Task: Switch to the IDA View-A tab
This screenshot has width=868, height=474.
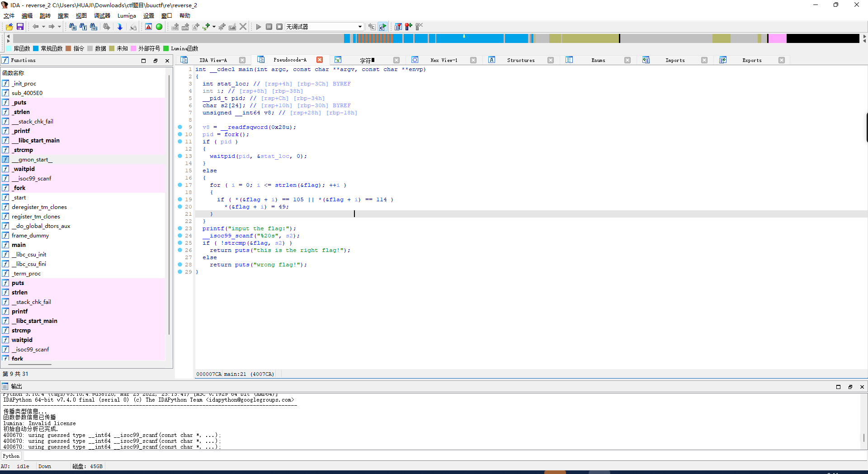Action: 213,60
